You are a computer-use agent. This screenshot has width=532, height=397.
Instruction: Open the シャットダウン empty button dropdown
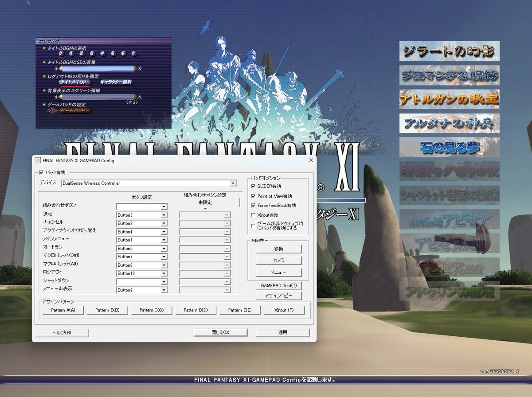[x=142, y=282]
